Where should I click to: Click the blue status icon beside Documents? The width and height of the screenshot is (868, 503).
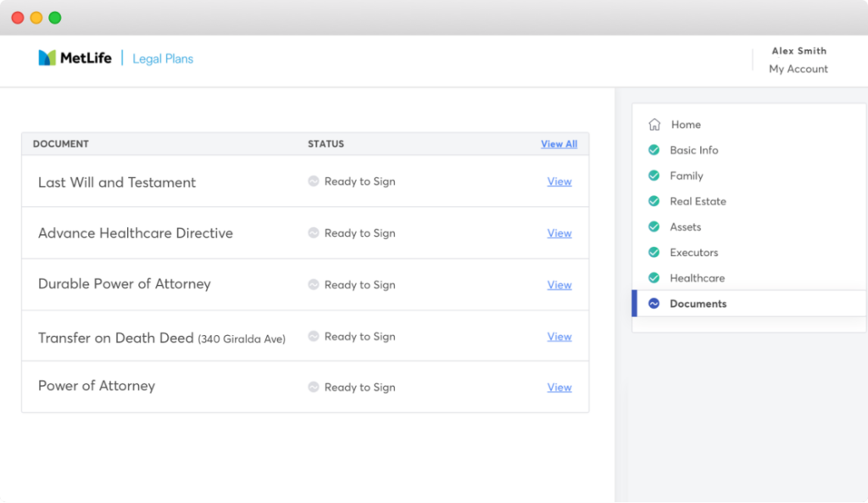[654, 304]
